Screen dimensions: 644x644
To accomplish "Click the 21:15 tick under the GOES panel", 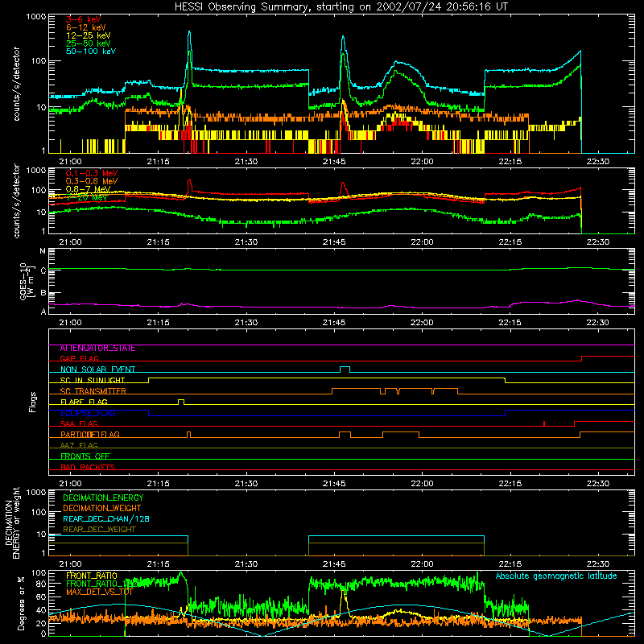I will click(158, 323).
